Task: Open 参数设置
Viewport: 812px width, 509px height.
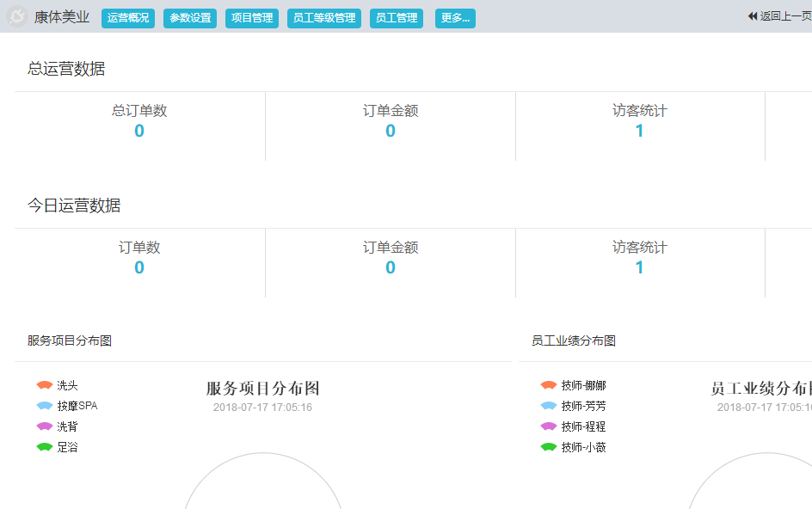Action: (x=189, y=16)
